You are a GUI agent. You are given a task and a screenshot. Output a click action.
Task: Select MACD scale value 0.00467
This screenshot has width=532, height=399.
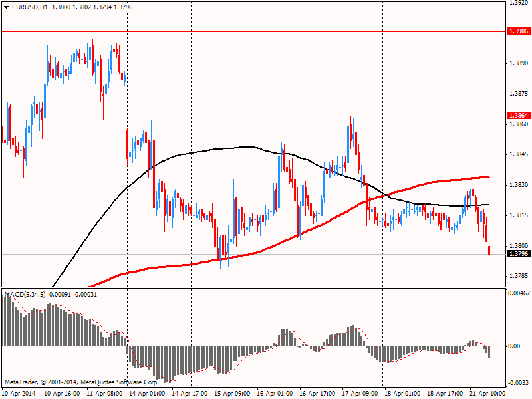519,293
